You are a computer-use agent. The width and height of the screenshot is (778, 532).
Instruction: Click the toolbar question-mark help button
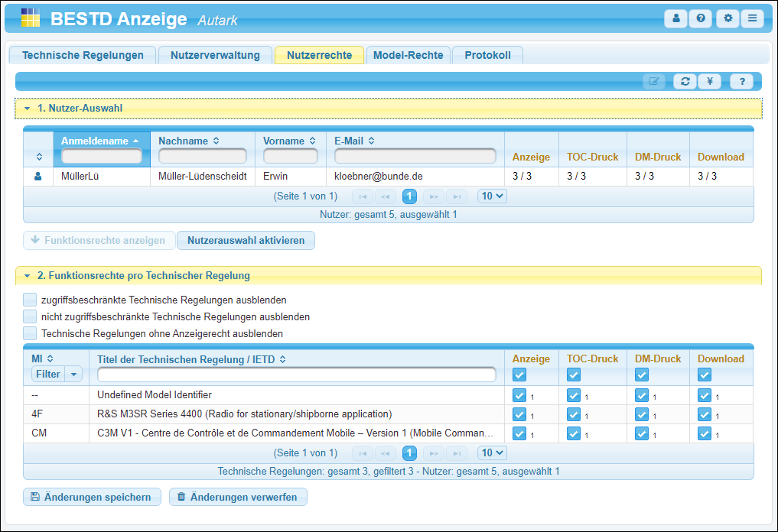click(742, 81)
